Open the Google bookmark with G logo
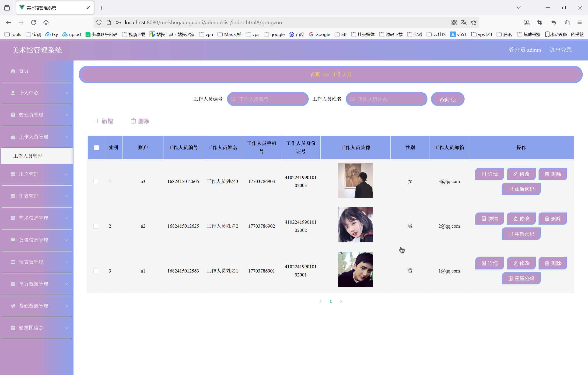Viewport: 588px width, 375px height. 319,35
